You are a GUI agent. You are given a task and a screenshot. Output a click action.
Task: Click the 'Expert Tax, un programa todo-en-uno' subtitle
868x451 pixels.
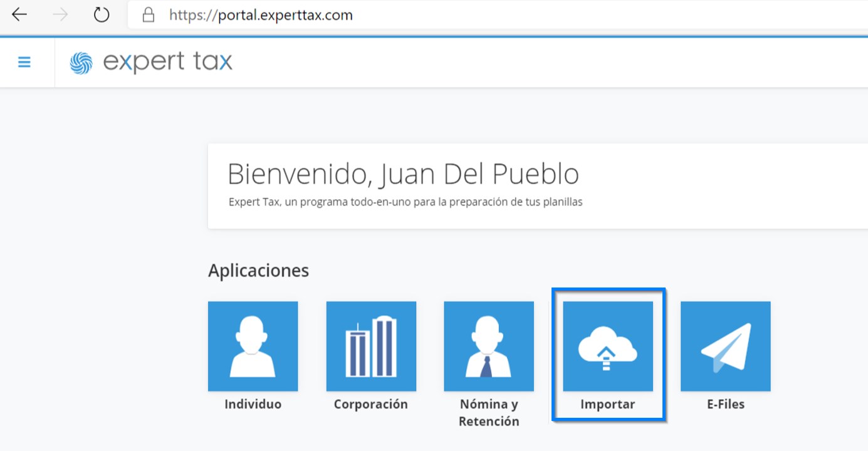405,202
